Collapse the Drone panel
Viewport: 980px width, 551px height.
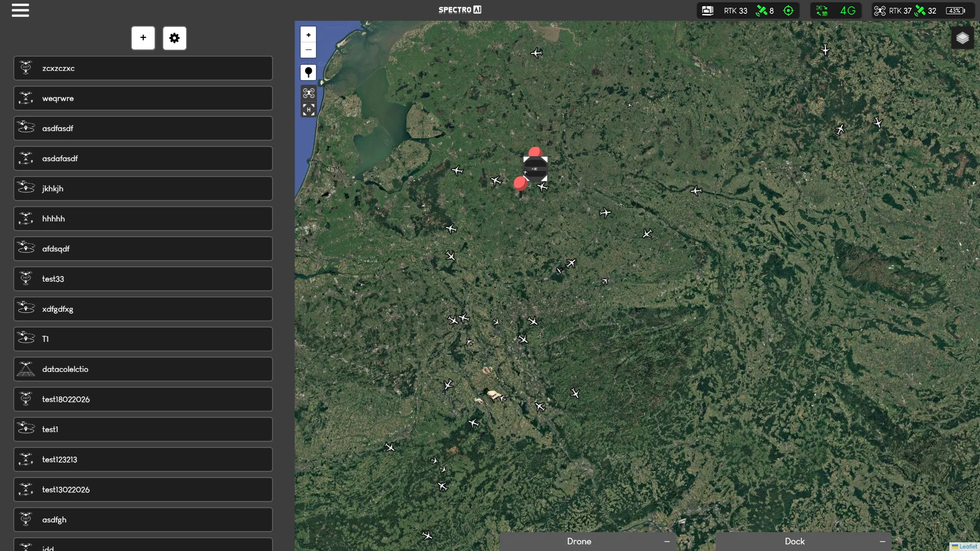point(667,541)
